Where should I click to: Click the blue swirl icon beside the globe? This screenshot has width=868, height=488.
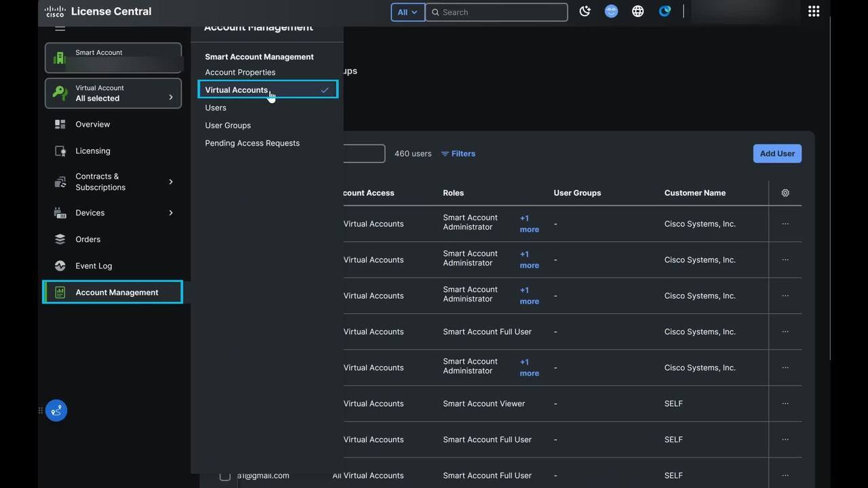coord(665,12)
